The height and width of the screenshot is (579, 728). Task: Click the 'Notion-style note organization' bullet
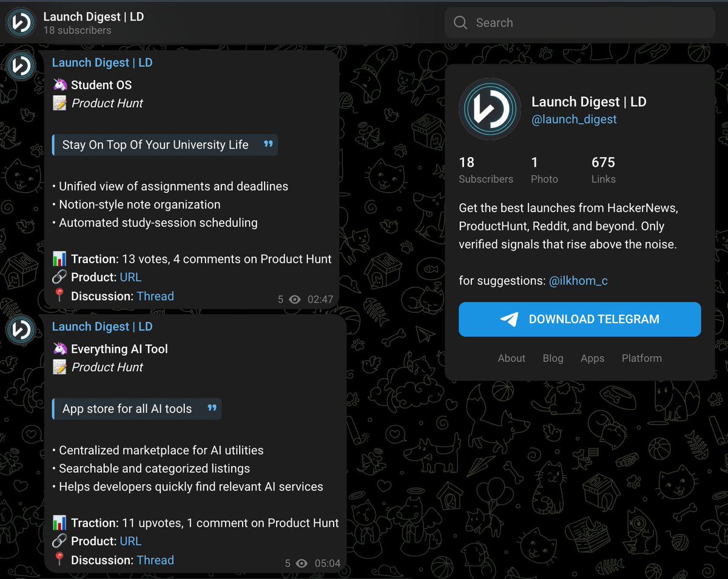pyautogui.click(x=136, y=204)
